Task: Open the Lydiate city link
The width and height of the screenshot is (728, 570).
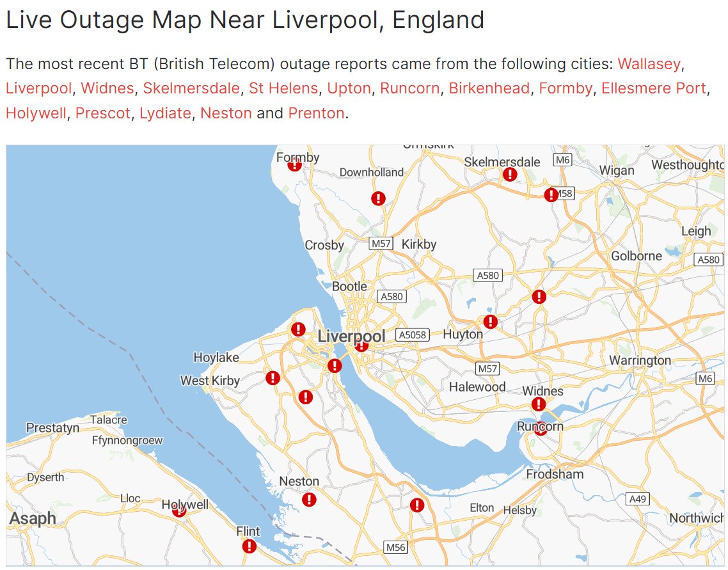Action: pyautogui.click(x=165, y=113)
